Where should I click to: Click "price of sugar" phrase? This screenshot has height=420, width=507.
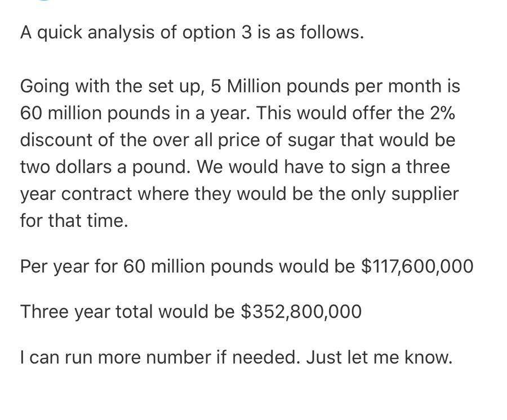(x=277, y=141)
